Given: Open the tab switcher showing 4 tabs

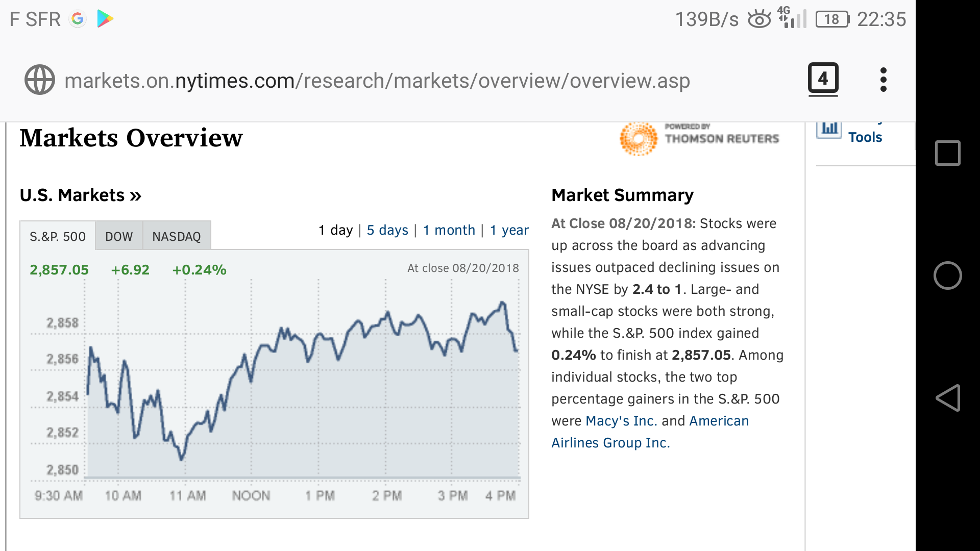Looking at the screenshot, I should click(x=823, y=79).
